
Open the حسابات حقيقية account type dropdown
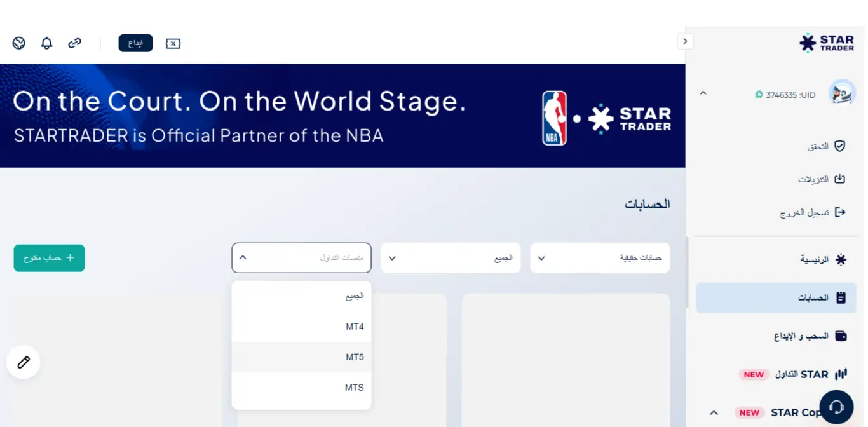tap(600, 258)
